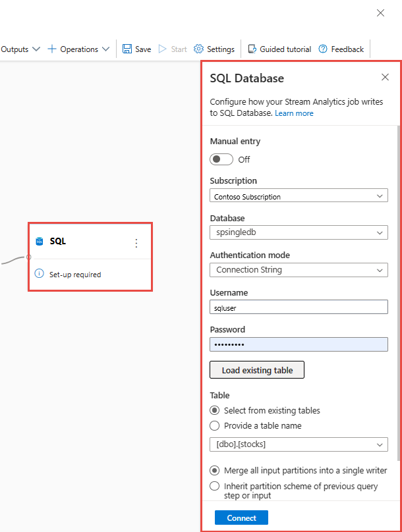This screenshot has width=402, height=532.
Task: Click the Set-up required info icon
Action: [41, 273]
